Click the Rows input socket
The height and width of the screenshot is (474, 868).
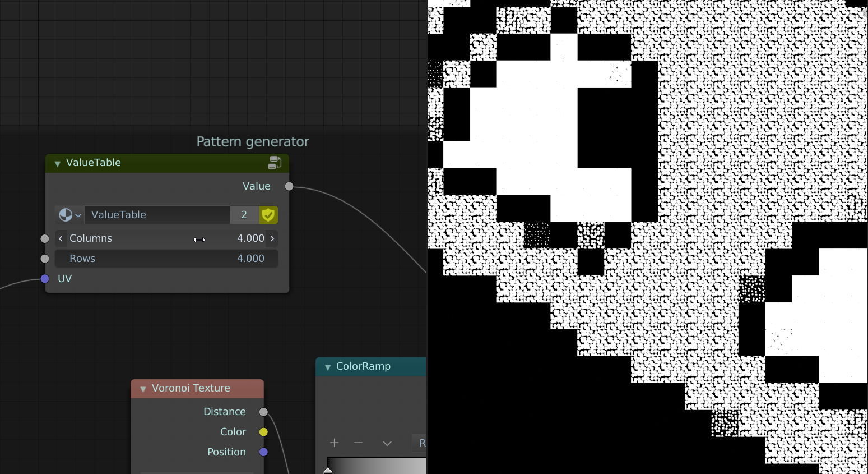click(45, 259)
